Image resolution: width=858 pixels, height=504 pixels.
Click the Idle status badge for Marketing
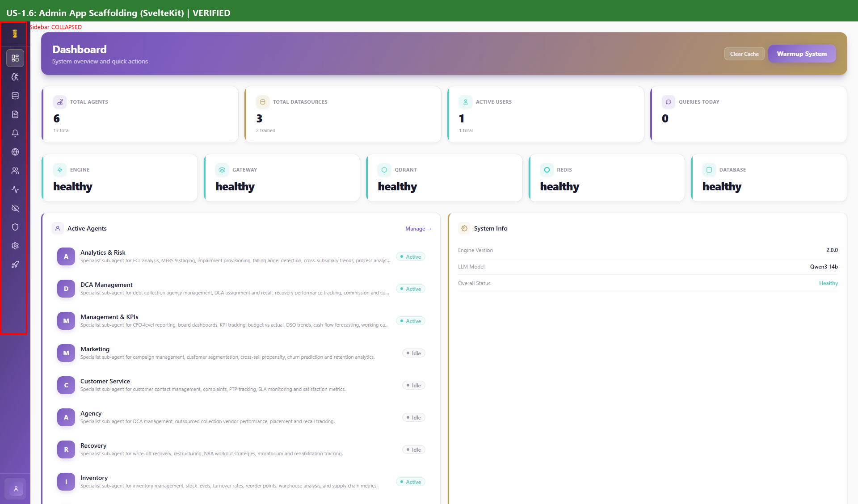click(413, 353)
